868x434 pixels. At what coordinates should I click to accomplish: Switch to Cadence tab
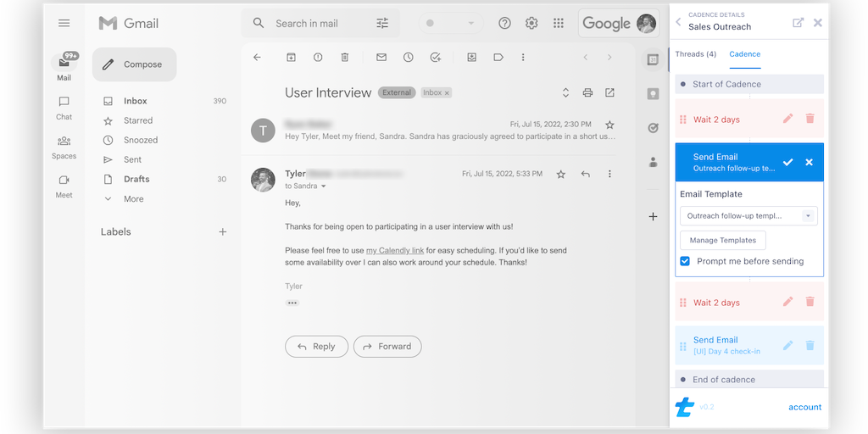744,54
